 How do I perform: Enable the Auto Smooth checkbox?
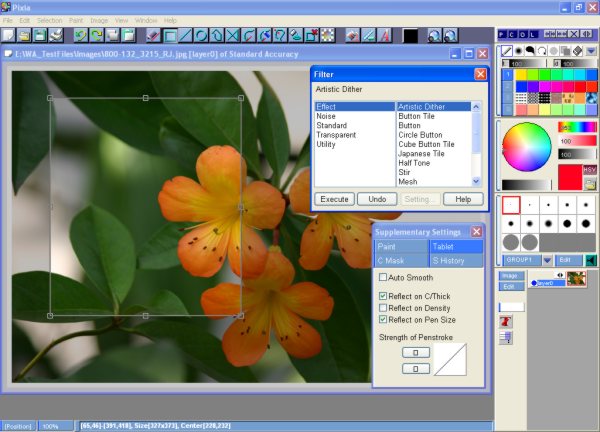pyautogui.click(x=383, y=277)
